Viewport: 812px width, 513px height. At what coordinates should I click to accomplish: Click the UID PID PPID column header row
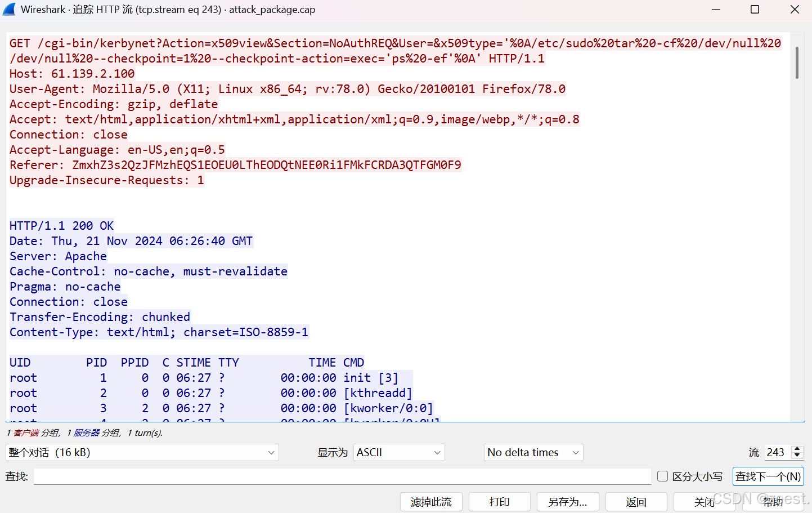click(187, 363)
